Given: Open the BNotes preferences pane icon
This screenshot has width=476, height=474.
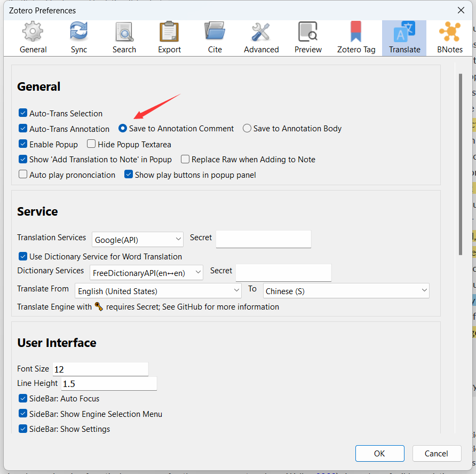Looking at the screenshot, I should (450, 31).
